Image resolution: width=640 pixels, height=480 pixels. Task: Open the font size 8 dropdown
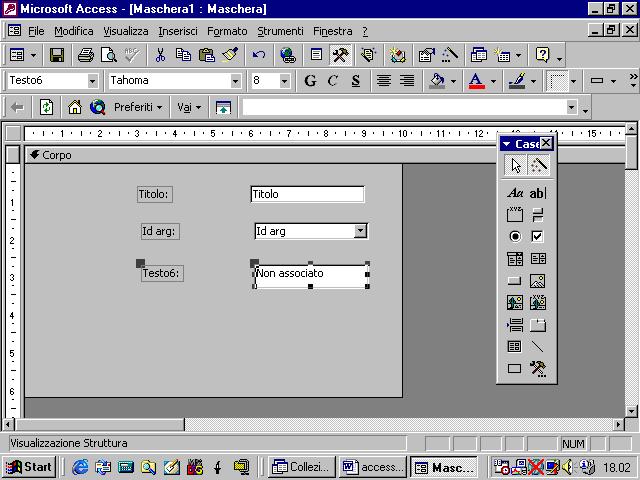pyautogui.click(x=284, y=81)
